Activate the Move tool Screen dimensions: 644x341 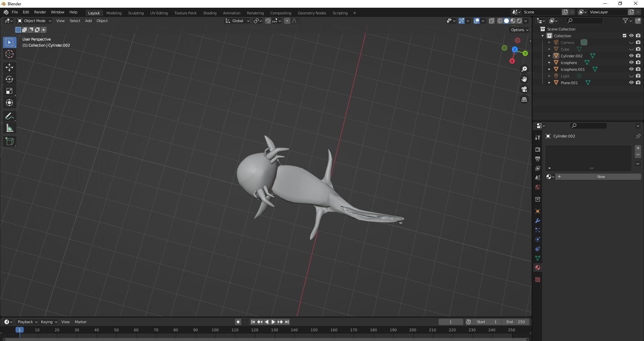click(9, 67)
